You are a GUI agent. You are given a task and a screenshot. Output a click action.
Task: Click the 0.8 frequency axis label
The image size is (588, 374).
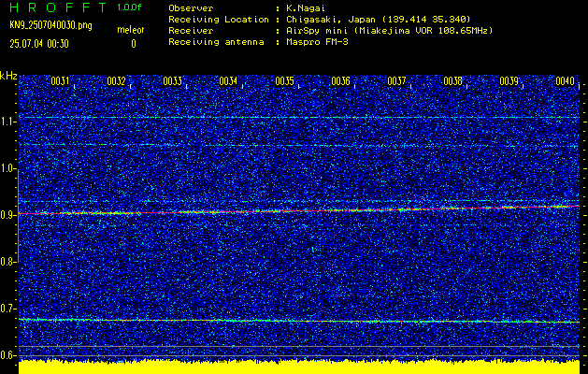[x=7, y=262]
